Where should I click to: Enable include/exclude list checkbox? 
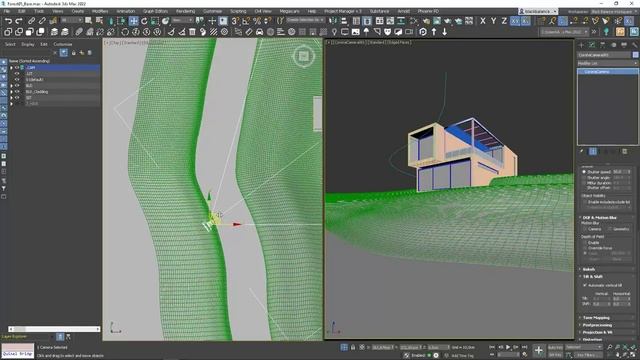[x=585, y=202]
